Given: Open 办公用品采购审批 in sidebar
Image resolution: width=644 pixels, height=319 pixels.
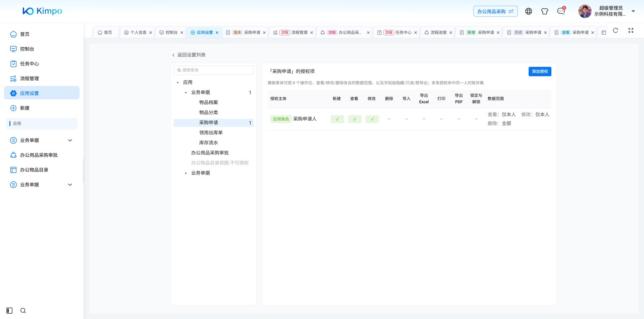Looking at the screenshot, I should [x=42, y=155].
